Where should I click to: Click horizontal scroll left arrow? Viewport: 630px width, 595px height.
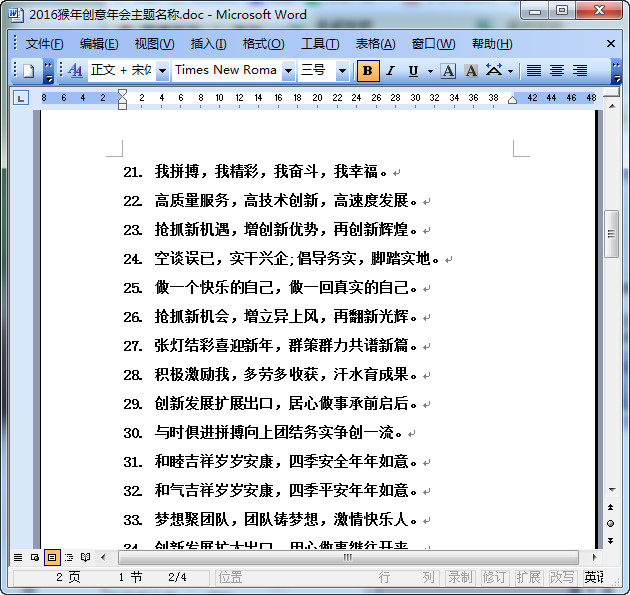(x=103, y=557)
